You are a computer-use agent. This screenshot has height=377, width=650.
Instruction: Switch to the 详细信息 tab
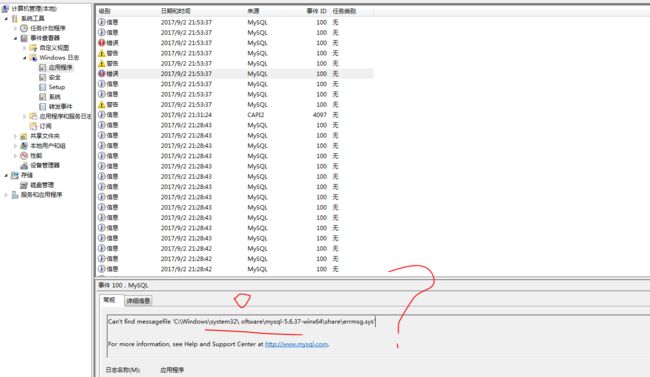(138, 301)
